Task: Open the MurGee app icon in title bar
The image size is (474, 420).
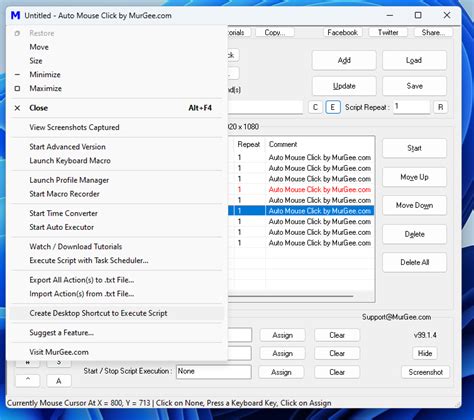Action: click(x=15, y=15)
